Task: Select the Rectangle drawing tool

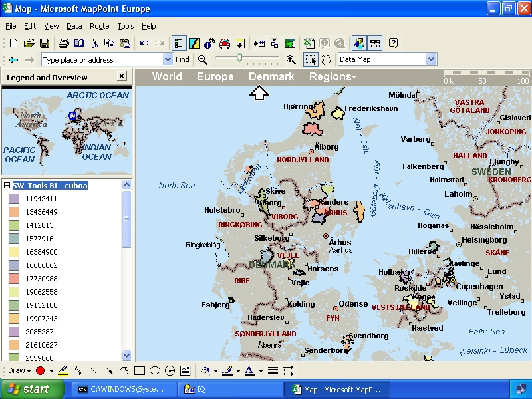Action: (x=140, y=371)
